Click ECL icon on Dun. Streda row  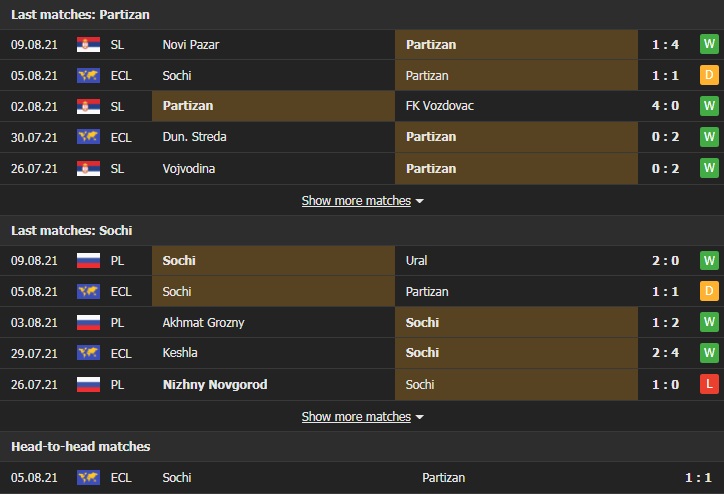(x=88, y=137)
